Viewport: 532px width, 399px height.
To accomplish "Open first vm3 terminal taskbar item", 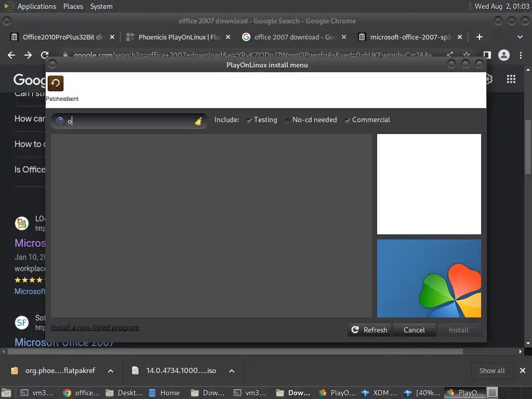I will pos(37,393).
